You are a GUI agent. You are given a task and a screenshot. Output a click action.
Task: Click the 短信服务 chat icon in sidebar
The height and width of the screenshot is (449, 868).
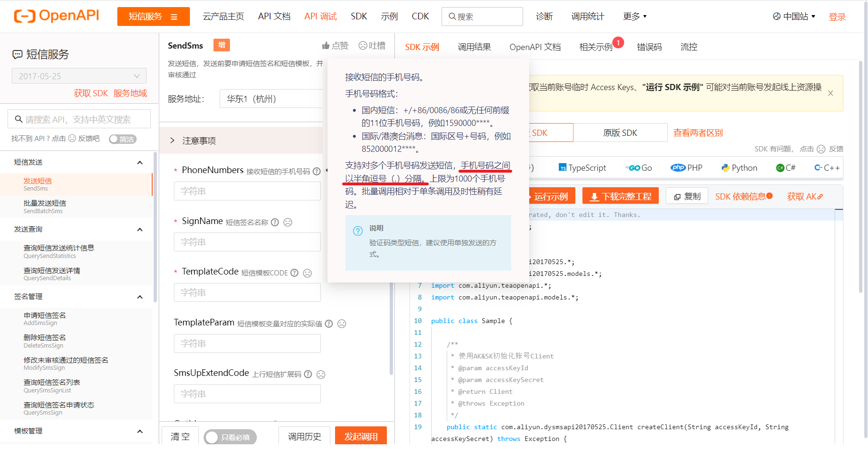click(17, 55)
